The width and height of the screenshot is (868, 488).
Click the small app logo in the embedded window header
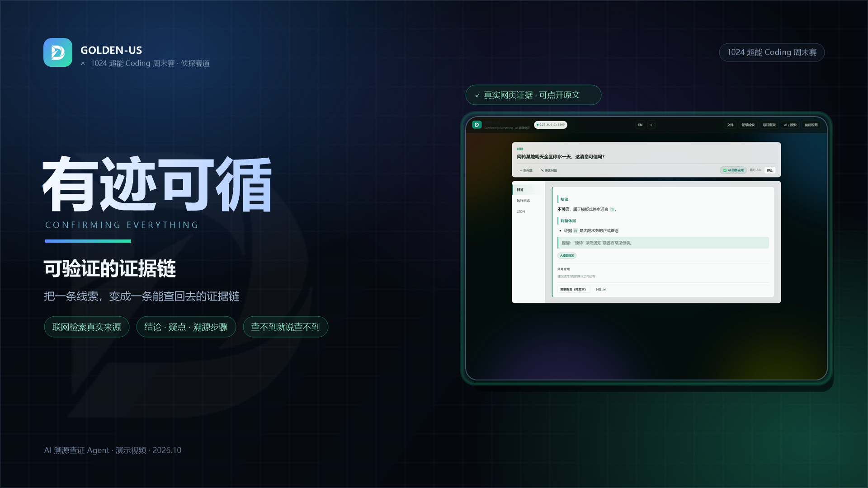pos(477,125)
